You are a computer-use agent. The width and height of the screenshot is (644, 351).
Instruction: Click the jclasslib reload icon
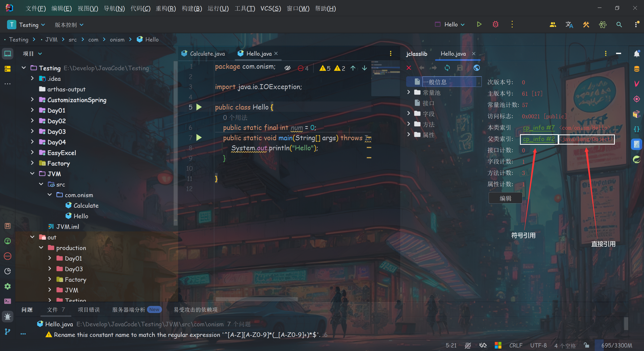click(447, 68)
